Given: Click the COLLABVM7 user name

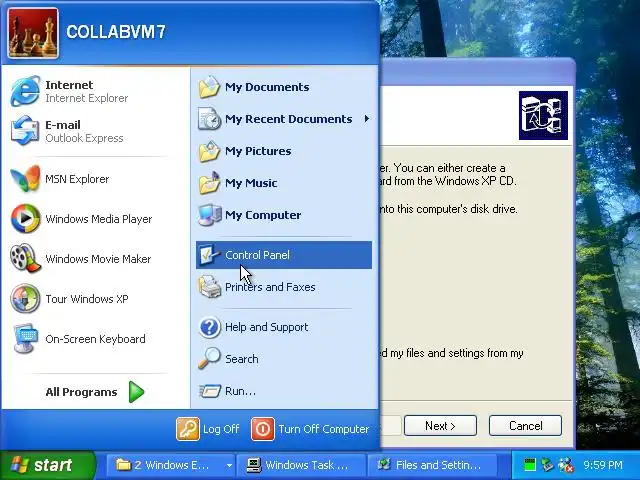Looking at the screenshot, I should [116, 32].
